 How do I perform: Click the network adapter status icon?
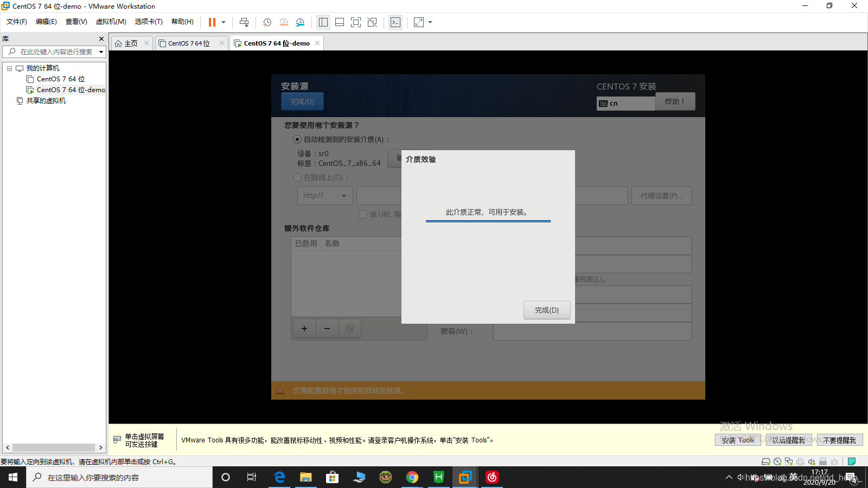(789, 461)
